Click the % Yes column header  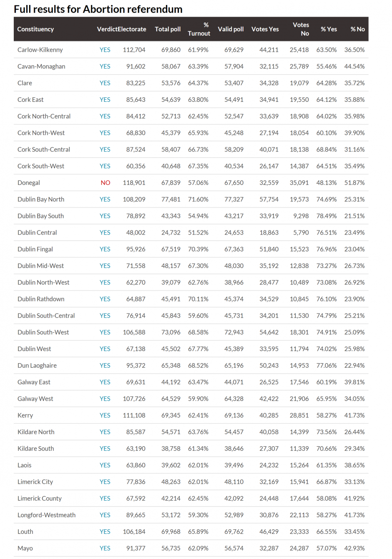click(x=329, y=29)
